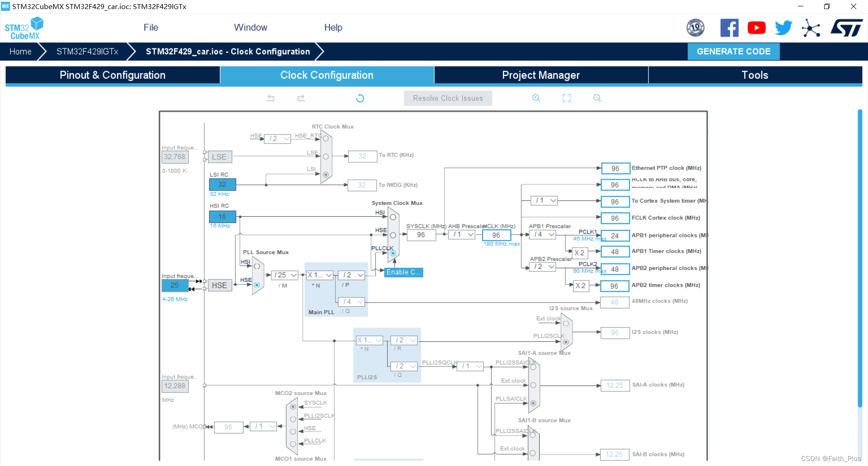
Task: Click STM32F429IGTx breadcrumb
Action: coord(87,52)
